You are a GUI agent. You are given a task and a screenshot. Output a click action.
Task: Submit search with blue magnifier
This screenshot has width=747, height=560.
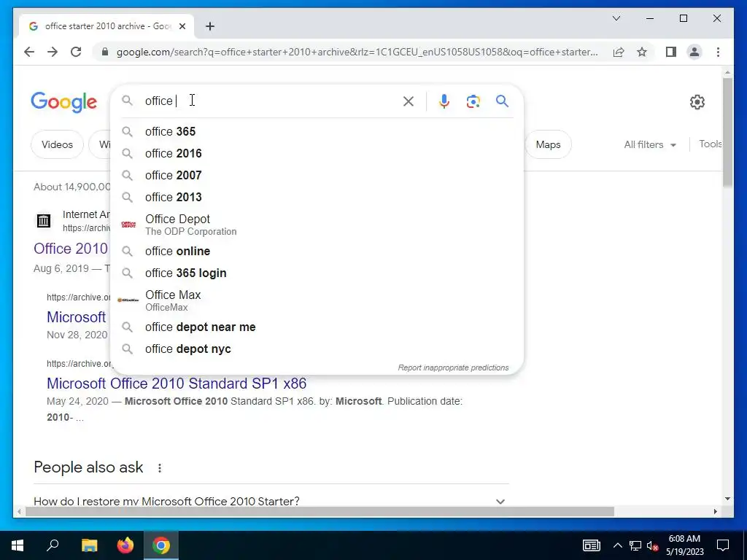coord(502,101)
